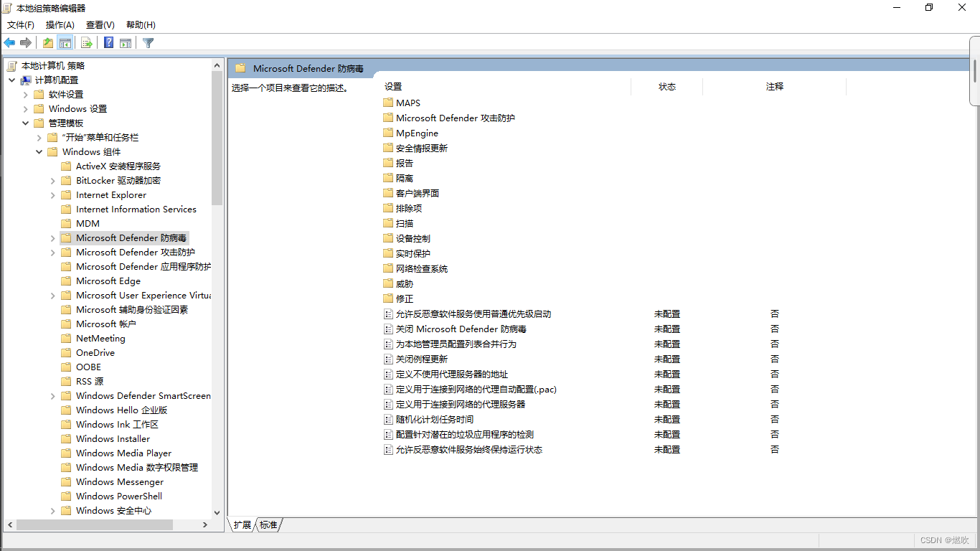Click the tree pane scroll up arrow

point(217,65)
